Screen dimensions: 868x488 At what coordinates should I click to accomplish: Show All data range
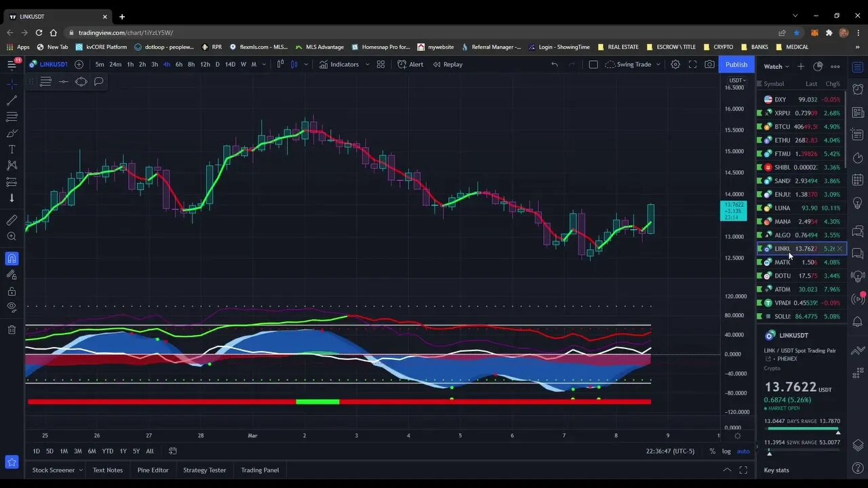[x=150, y=451]
